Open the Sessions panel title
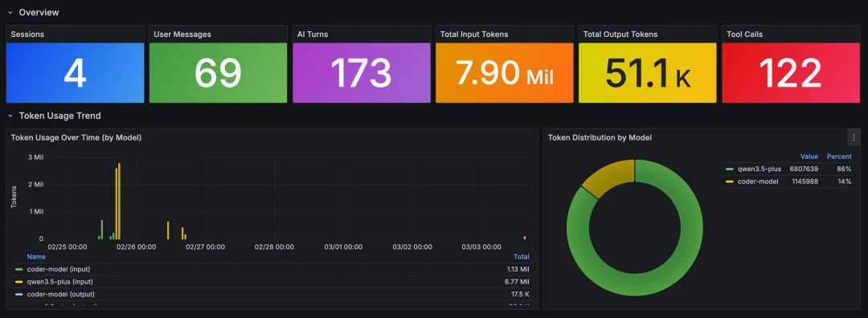The height and width of the screenshot is (318, 868). point(27,35)
